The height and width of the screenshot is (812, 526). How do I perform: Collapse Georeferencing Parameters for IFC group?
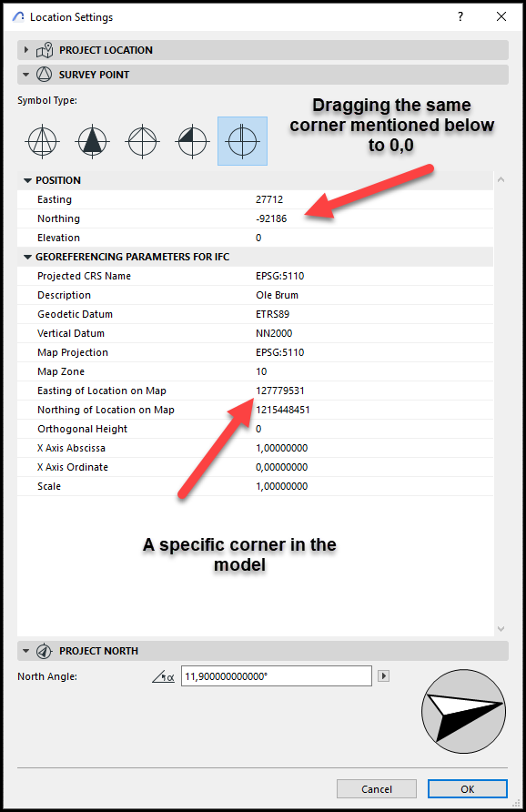28,257
